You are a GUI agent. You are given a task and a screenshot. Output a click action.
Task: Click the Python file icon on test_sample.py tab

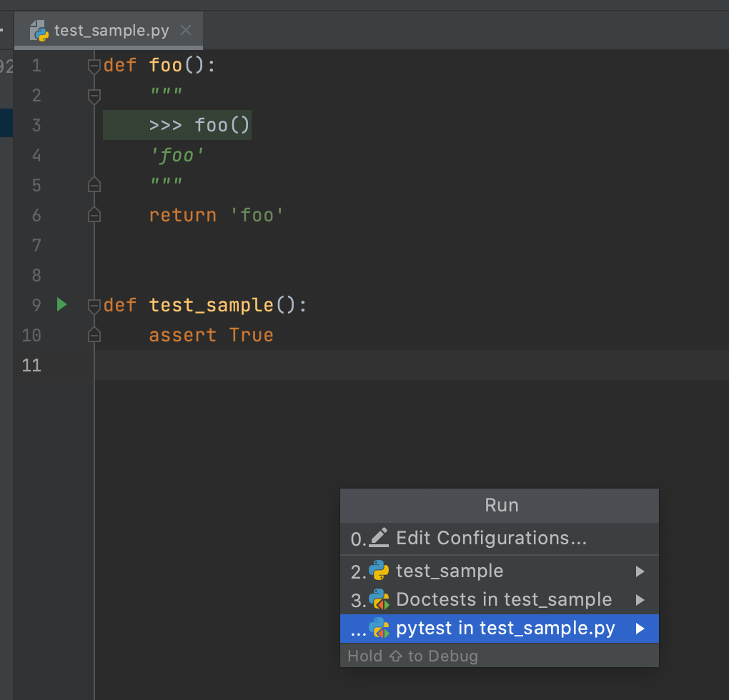[40, 31]
